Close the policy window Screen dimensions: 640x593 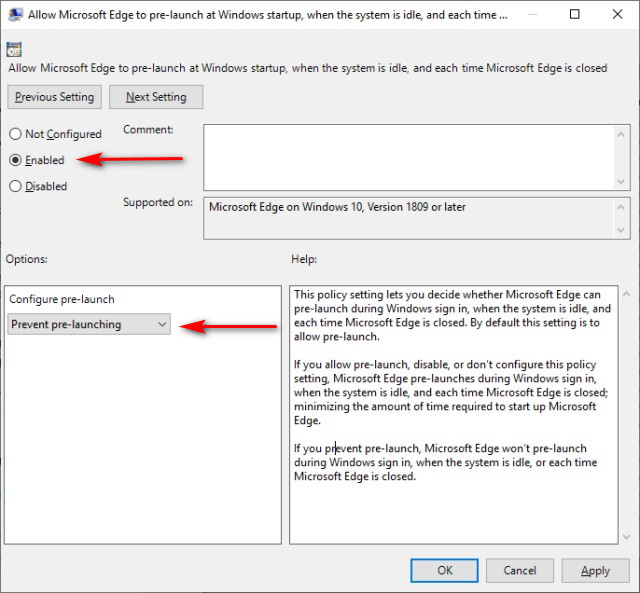[x=618, y=15]
